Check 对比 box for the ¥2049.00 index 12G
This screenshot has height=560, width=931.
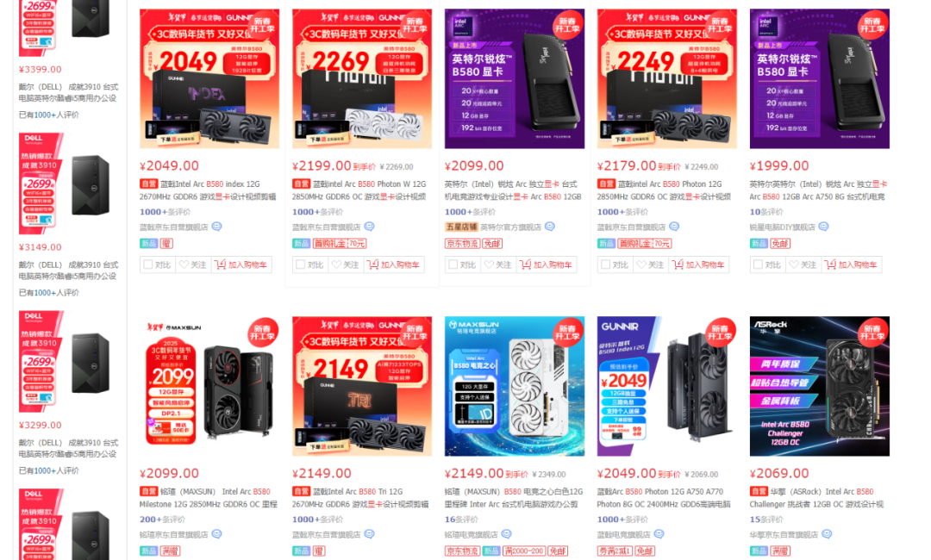pyautogui.click(x=148, y=264)
